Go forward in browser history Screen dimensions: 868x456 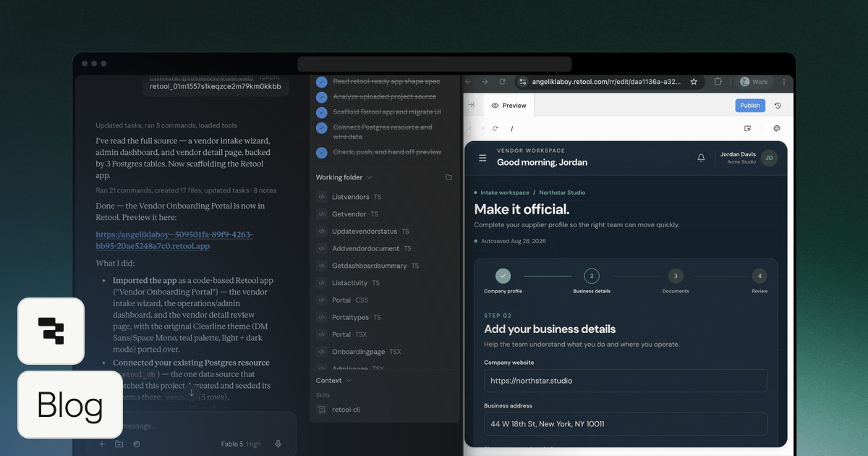[x=485, y=82]
